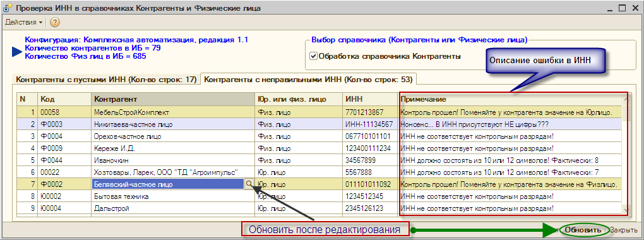Screen dimensions: 644x240
Task: Click text Количество контрагентов в ИБ = 79
Action: coord(93,48)
